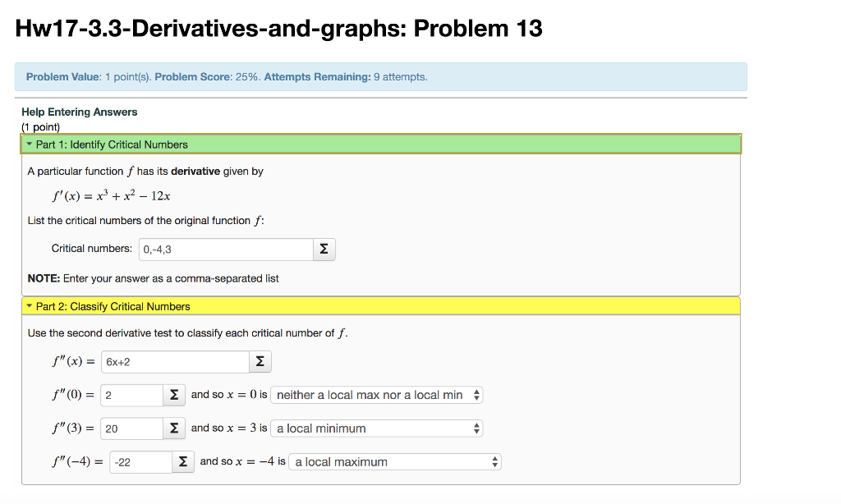This screenshot has height=504, width=841.
Task: Select the critical numbers input showing 0,-4,3
Action: (226, 249)
